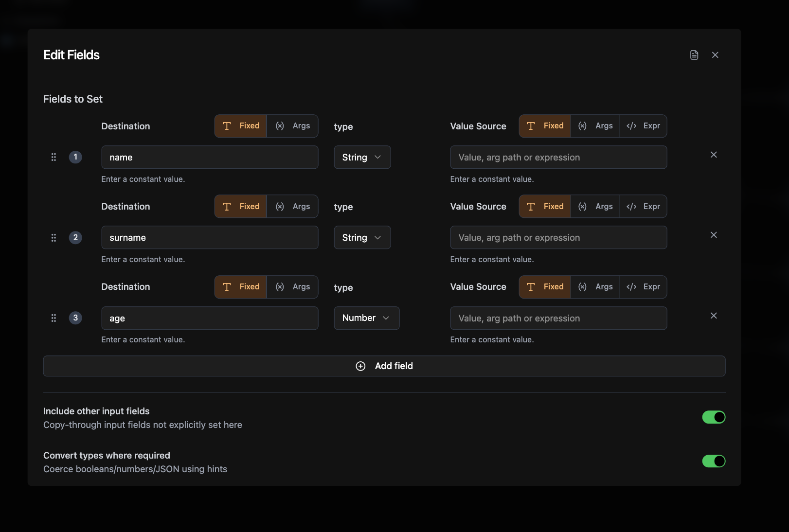Select Args value source for surname row
789x532 pixels.
[x=595, y=207]
